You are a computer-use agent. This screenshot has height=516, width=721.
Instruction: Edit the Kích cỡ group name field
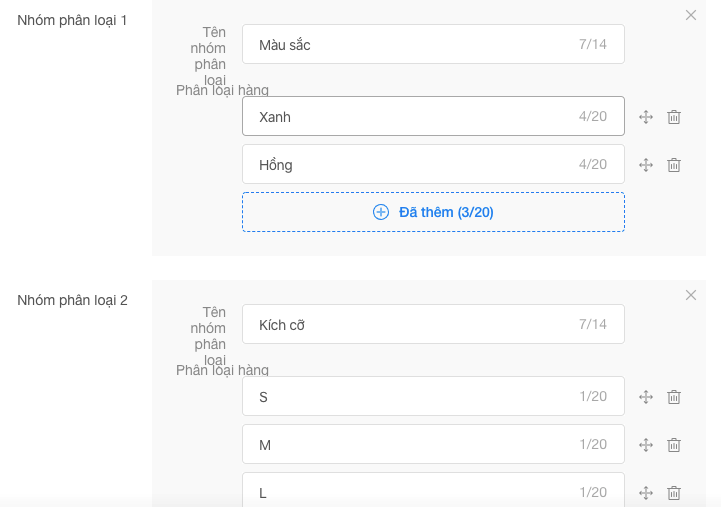410,325
